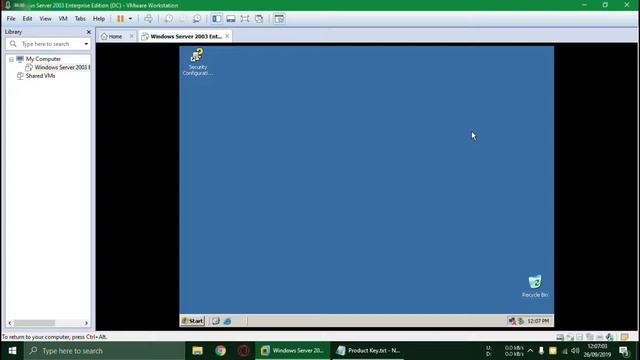Open the Tabs menu
This screenshot has height=360, width=640.
click(80, 19)
